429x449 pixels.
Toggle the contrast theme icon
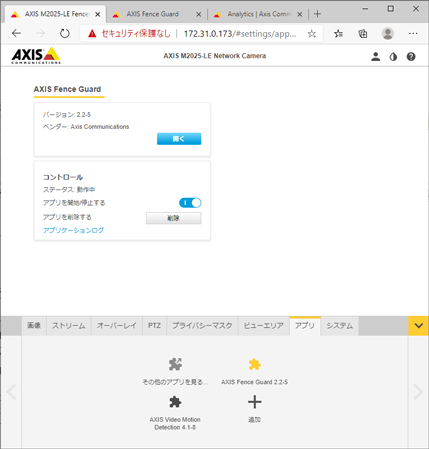pyautogui.click(x=393, y=57)
